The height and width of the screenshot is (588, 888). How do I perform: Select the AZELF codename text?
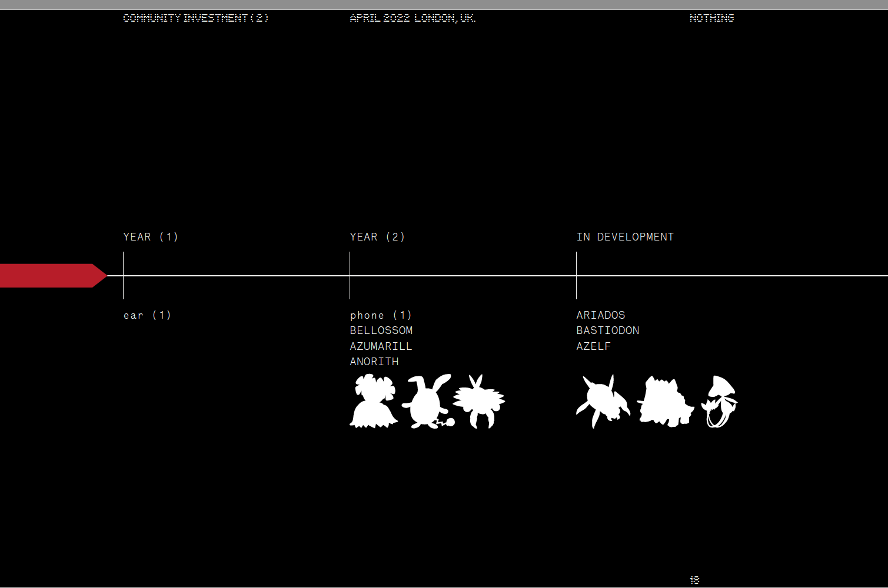coord(593,346)
